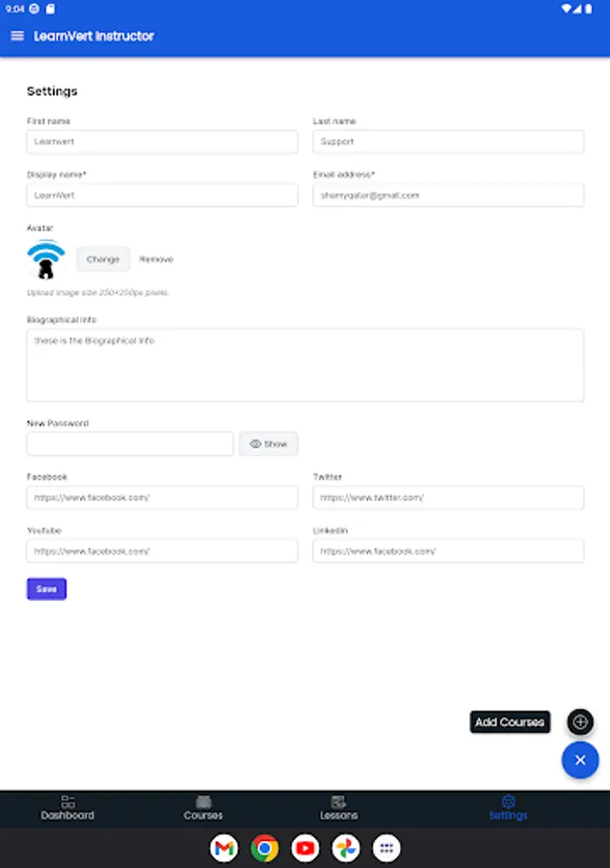This screenshot has height=868, width=610.
Task: Select the Settings tab
Action: [x=508, y=808]
